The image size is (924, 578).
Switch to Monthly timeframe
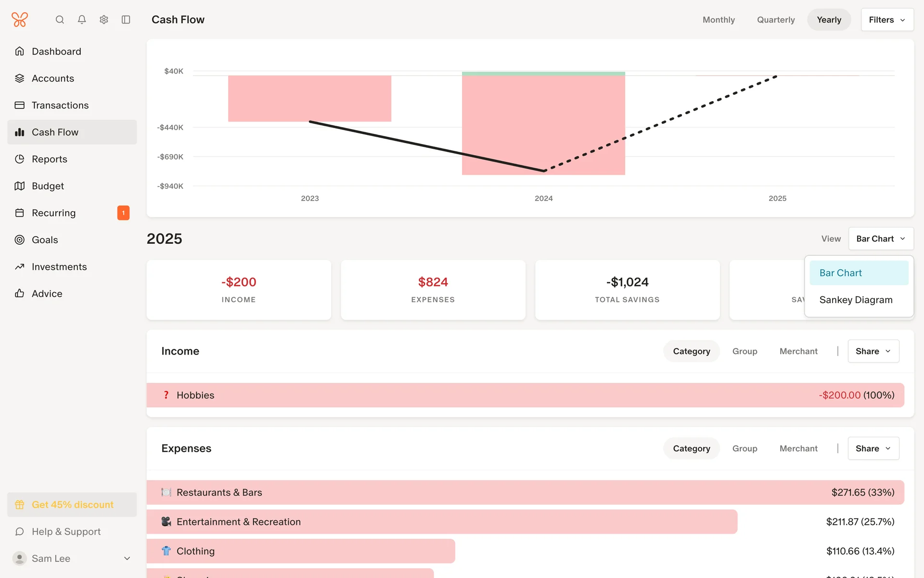tap(719, 20)
